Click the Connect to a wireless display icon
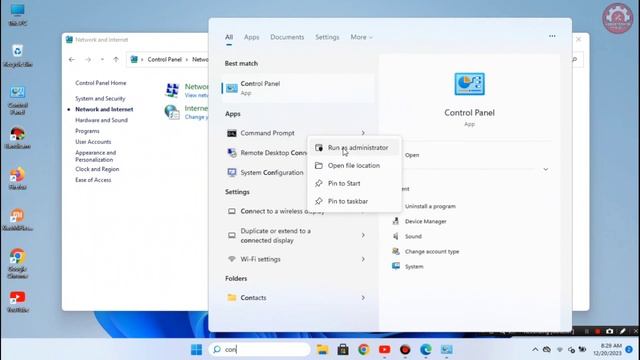The image size is (640, 360). tap(231, 211)
